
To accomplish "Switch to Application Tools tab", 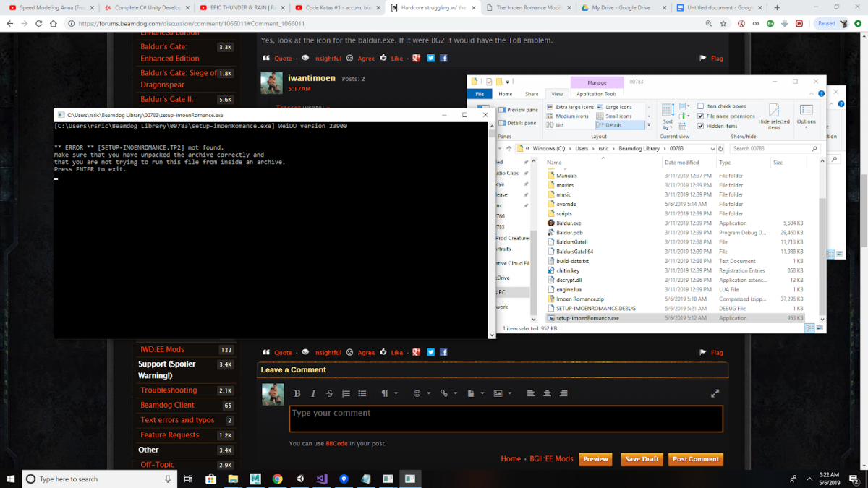I will 597,94.
